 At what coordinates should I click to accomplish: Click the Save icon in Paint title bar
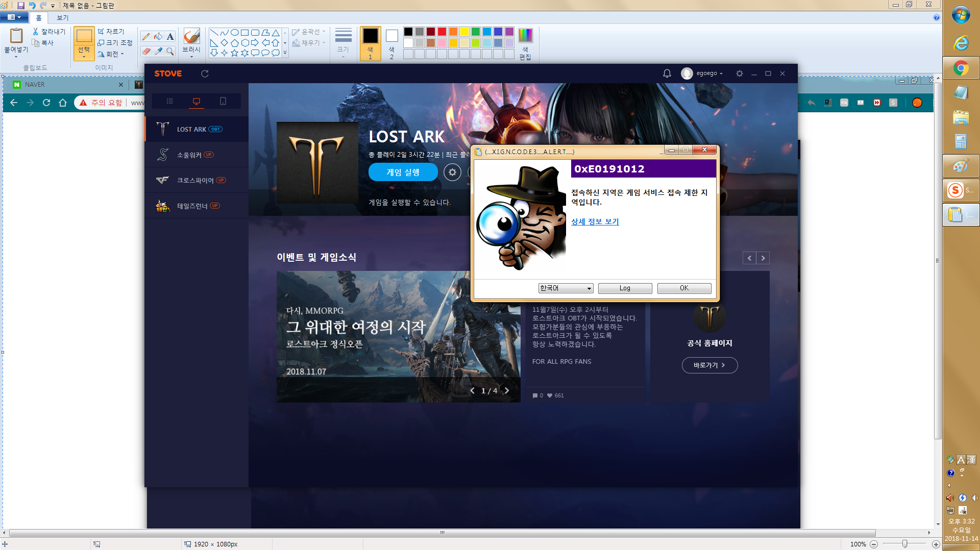click(x=21, y=6)
